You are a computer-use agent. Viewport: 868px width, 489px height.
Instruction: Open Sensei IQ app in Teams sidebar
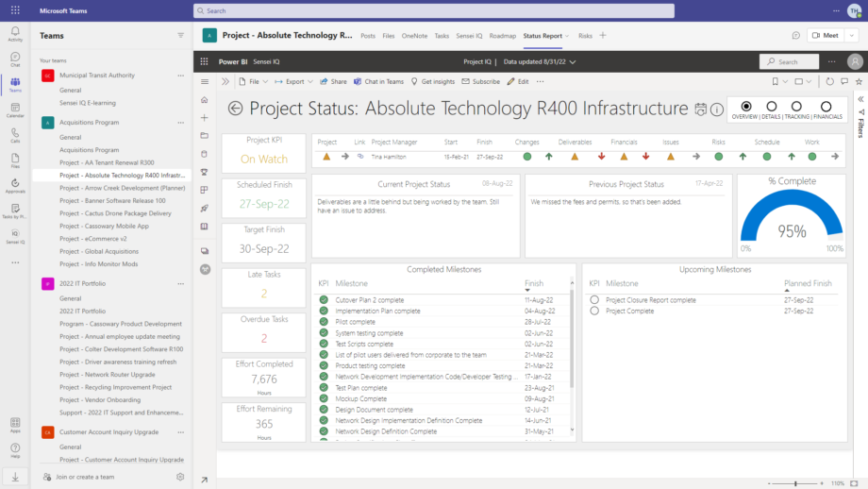point(15,236)
